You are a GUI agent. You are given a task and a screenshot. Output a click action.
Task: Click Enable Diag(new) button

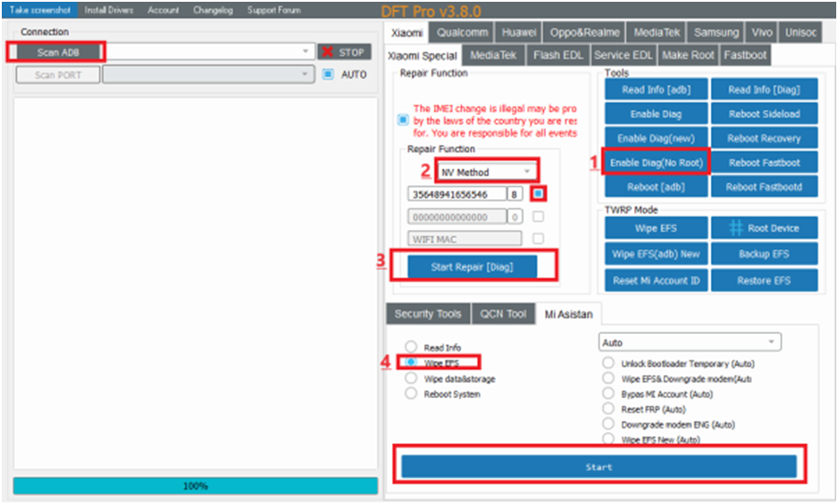coord(656,138)
